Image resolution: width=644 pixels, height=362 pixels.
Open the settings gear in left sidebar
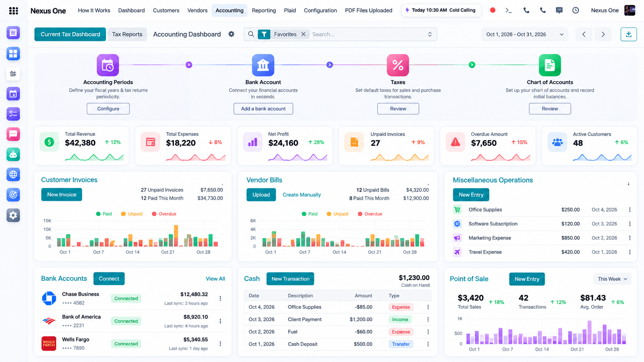click(x=13, y=215)
